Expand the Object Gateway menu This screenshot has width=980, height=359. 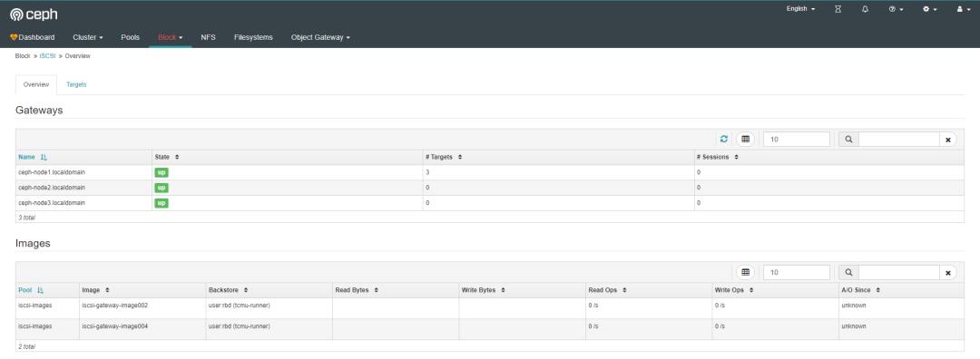[320, 37]
